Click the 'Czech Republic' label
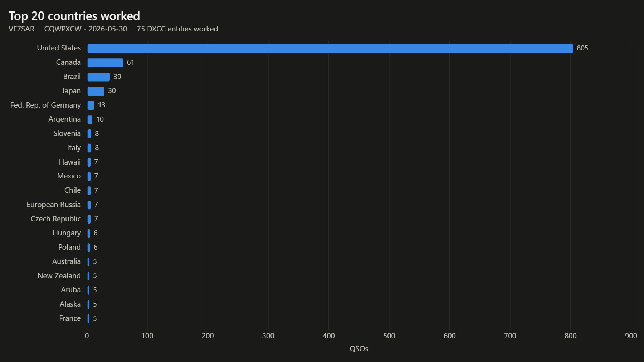This screenshot has height=362, width=644. click(56, 219)
